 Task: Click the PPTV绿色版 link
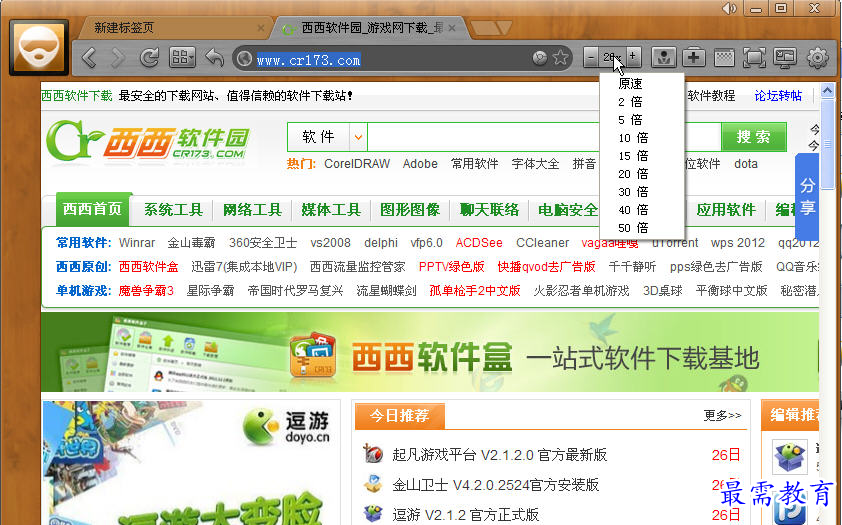pos(452,266)
